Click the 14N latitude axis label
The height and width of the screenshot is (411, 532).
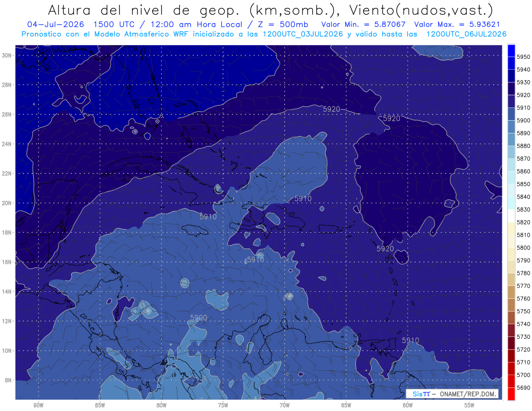7,291
